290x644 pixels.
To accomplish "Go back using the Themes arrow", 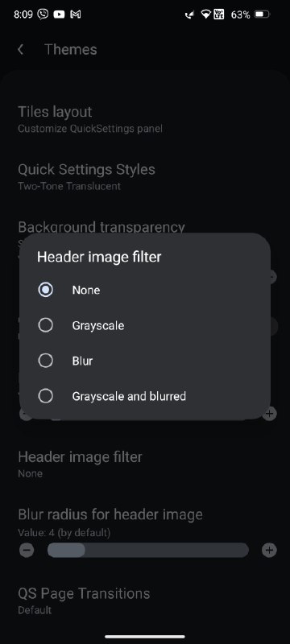I will tap(20, 50).
